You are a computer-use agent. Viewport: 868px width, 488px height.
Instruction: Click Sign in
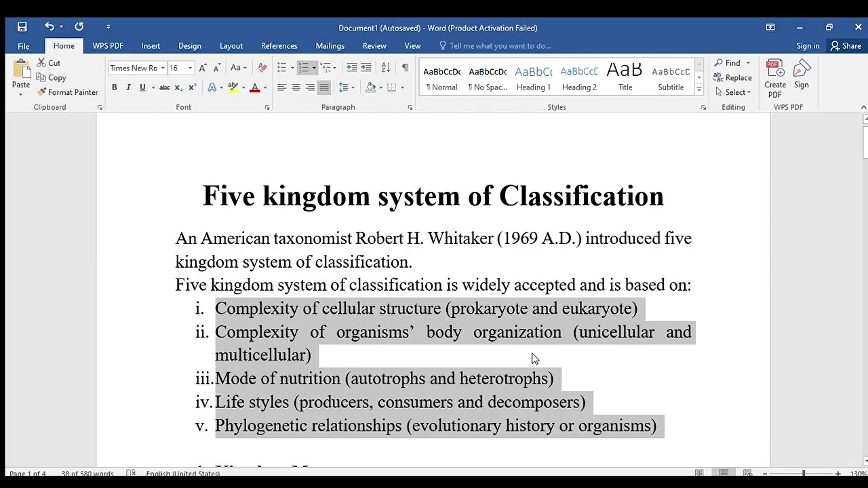(808, 46)
